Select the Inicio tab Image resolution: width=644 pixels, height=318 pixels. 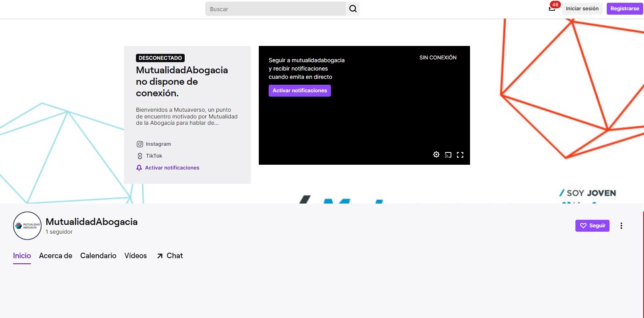click(22, 256)
